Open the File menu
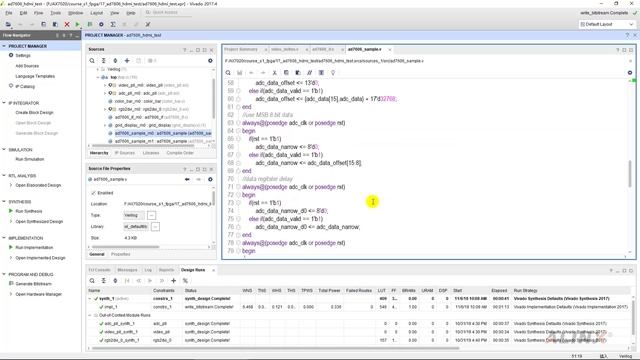640x360 pixels. coord(9,13)
